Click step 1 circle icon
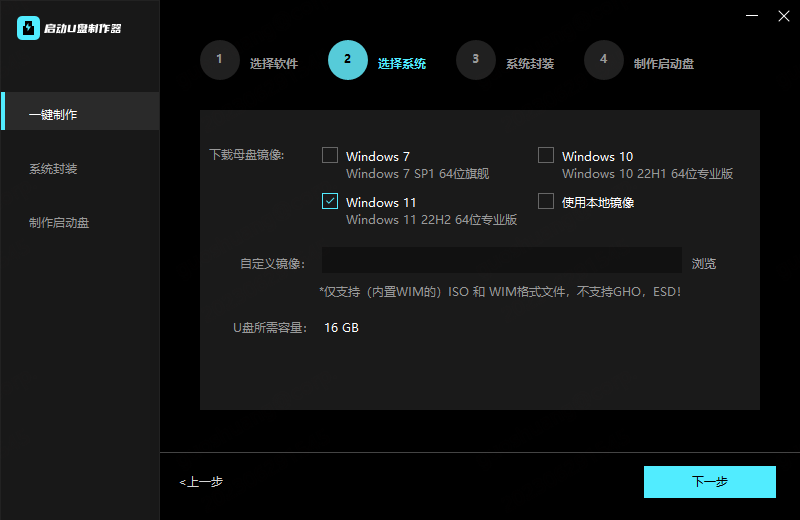 (219, 60)
